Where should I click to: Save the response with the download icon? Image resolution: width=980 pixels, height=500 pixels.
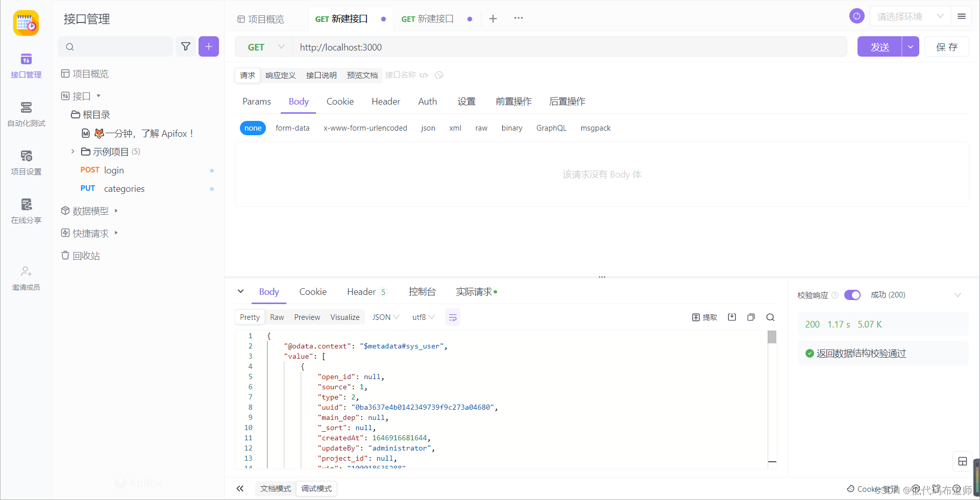coord(732,317)
